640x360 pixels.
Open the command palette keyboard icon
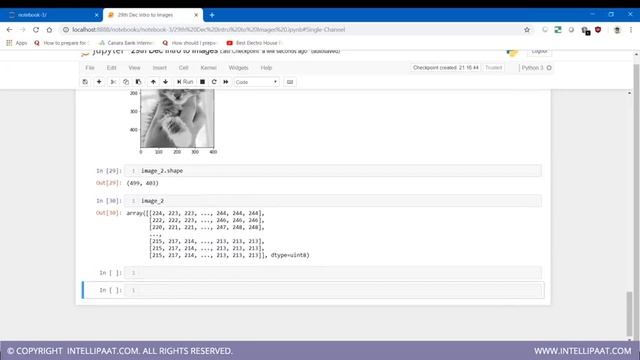290,82
